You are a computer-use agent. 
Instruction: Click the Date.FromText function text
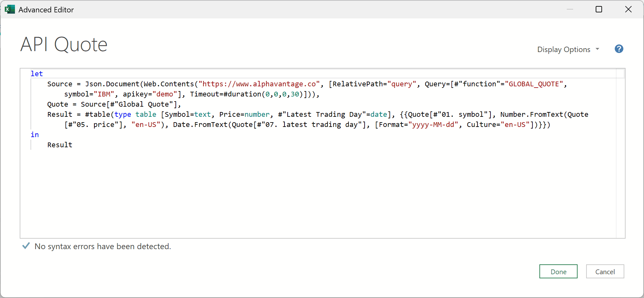click(200, 124)
